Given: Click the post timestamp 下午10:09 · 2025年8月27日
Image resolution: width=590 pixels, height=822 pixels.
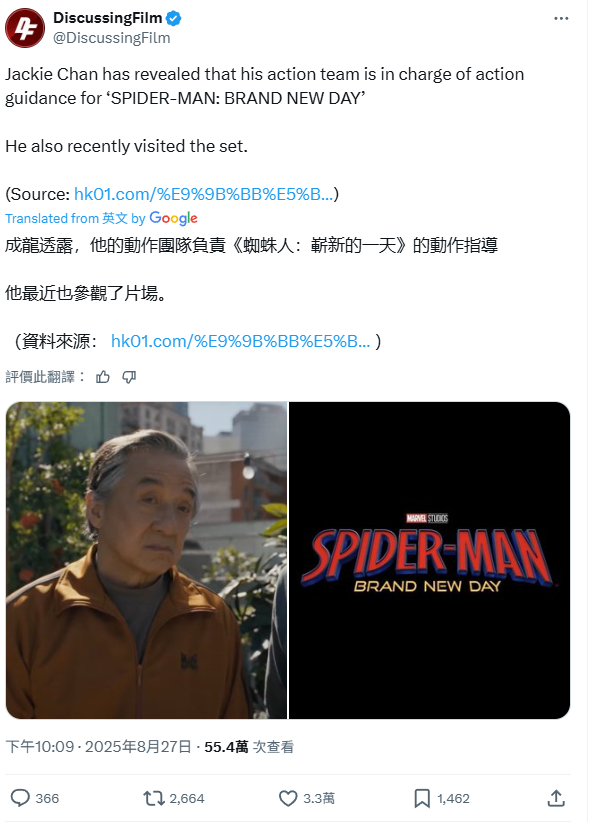Looking at the screenshot, I should (99, 747).
